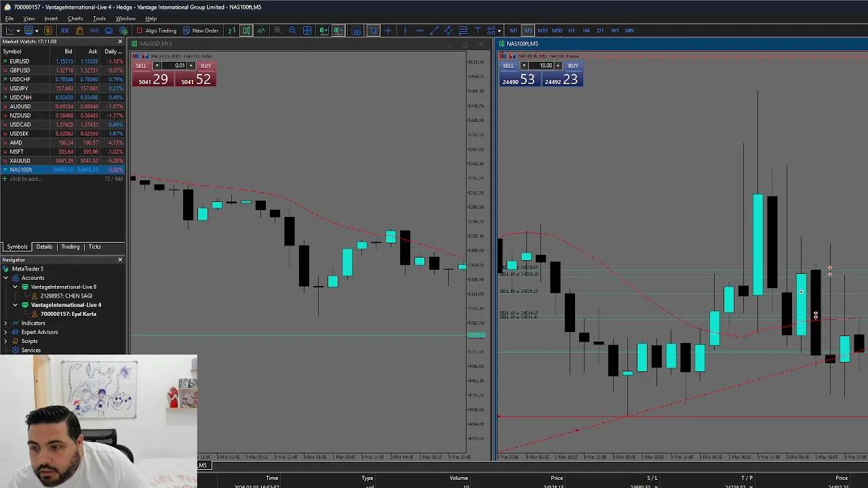
Task: Click the 'click to add...' symbol field
Action: click(x=26, y=179)
